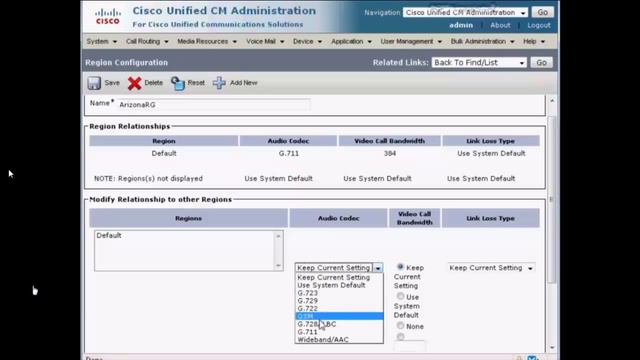Select Keep Current Setting video radio

[400, 267]
